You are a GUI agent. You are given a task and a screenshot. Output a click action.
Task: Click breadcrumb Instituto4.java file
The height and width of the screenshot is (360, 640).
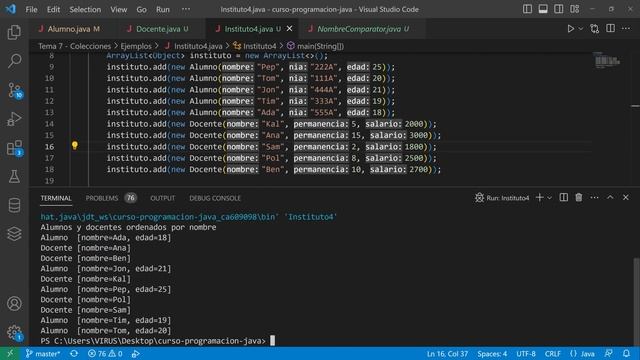tap(193, 46)
